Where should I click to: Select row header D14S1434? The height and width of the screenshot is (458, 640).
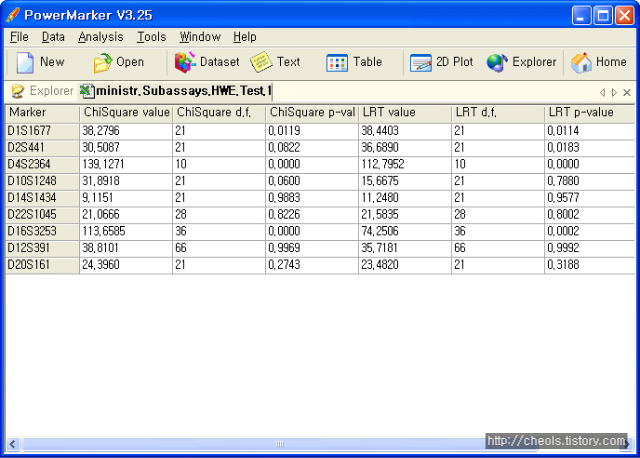(x=42, y=198)
